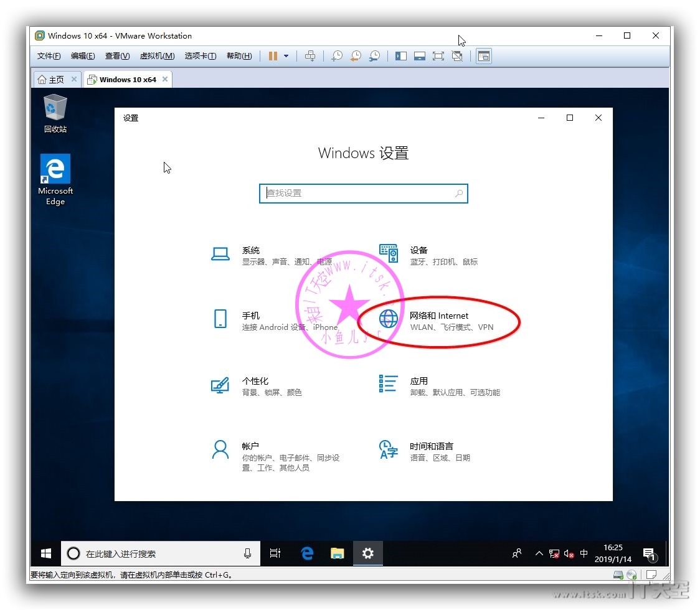The image size is (700, 610).
Task: Close the 设置 window
Action: pyautogui.click(x=598, y=118)
